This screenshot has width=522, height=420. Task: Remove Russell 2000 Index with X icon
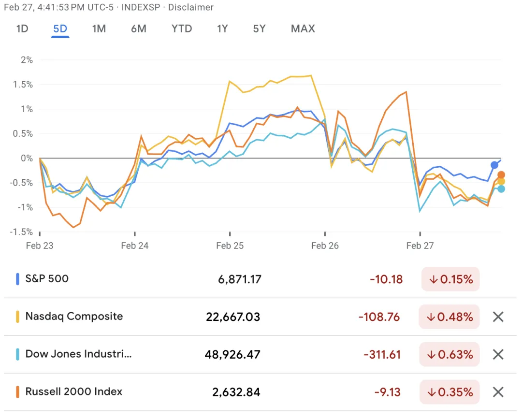click(498, 392)
